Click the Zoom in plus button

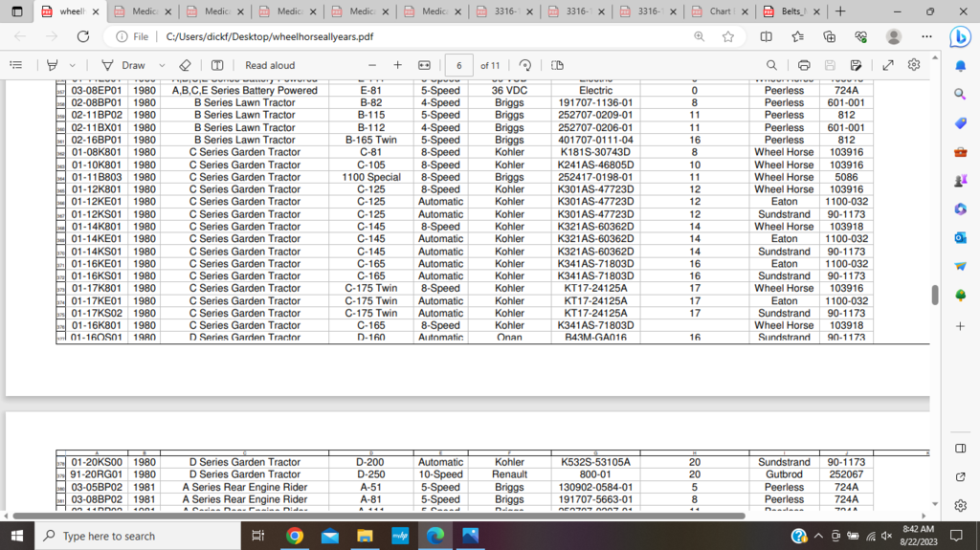click(398, 65)
